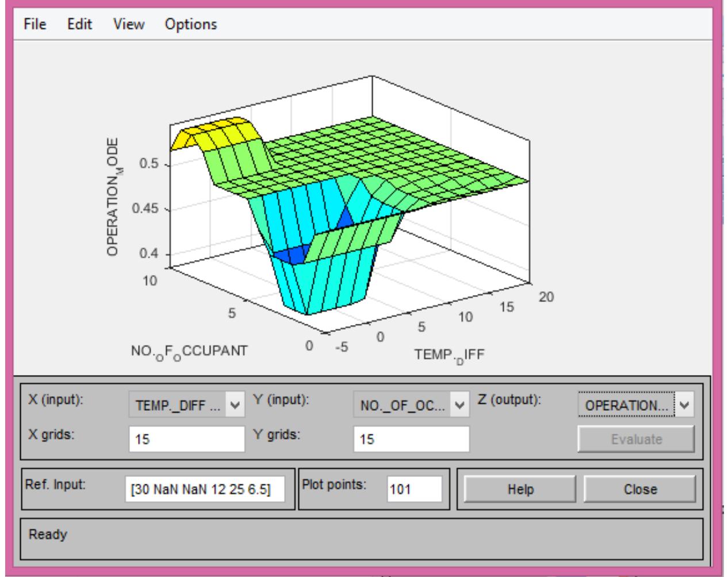This screenshot has height=577, width=728.
Task: Click the X grids input field
Action: coord(187,440)
